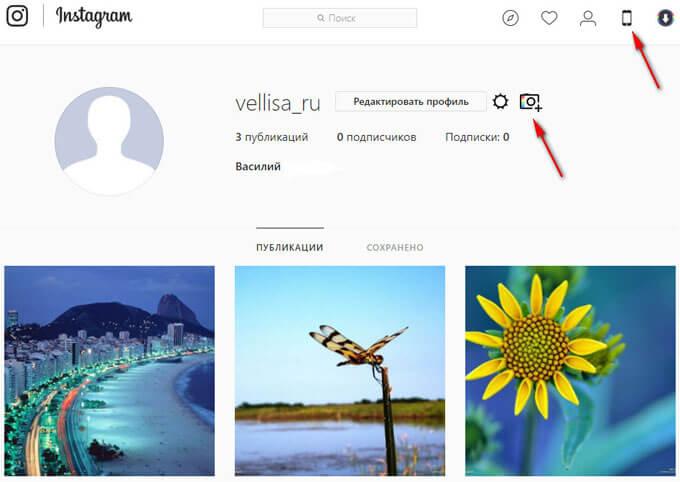The height and width of the screenshot is (482, 680).
Task: Click the mobile phone view icon
Action: (x=627, y=18)
